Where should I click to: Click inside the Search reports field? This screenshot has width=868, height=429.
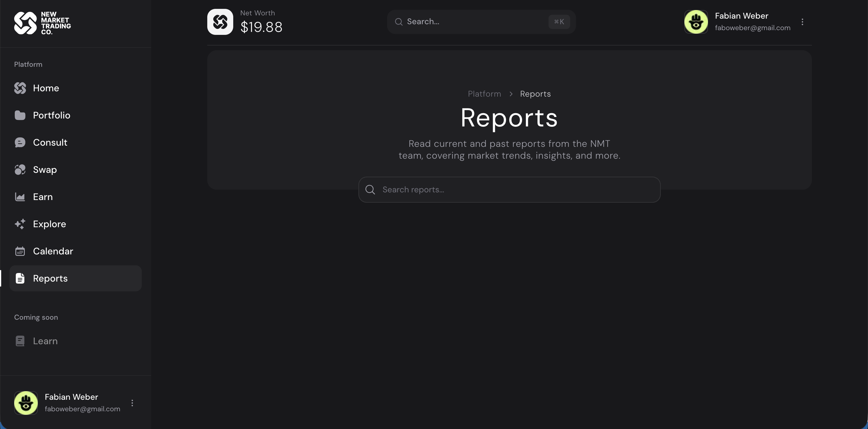[509, 190]
